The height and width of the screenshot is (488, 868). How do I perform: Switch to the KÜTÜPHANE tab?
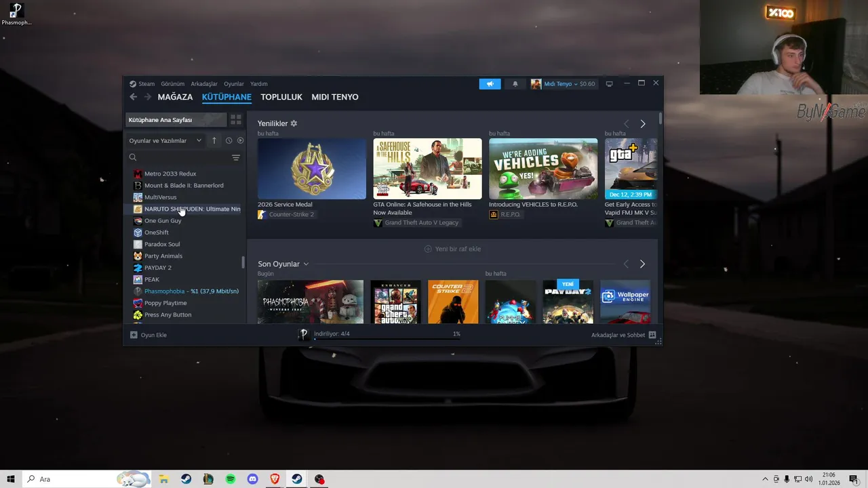click(x=226, y=97)
